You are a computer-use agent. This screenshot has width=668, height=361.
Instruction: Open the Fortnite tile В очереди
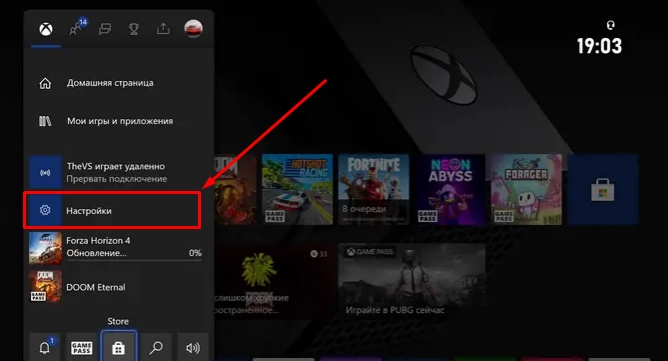[374, 189]
